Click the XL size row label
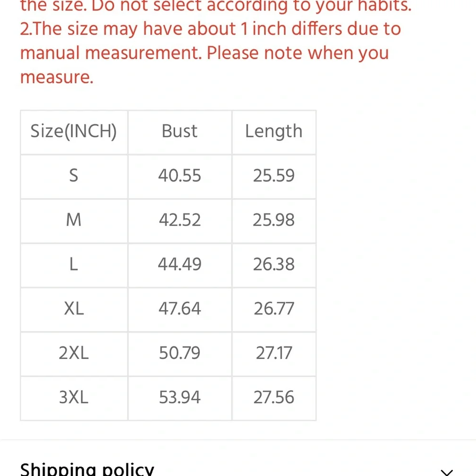 coord(74,309)
